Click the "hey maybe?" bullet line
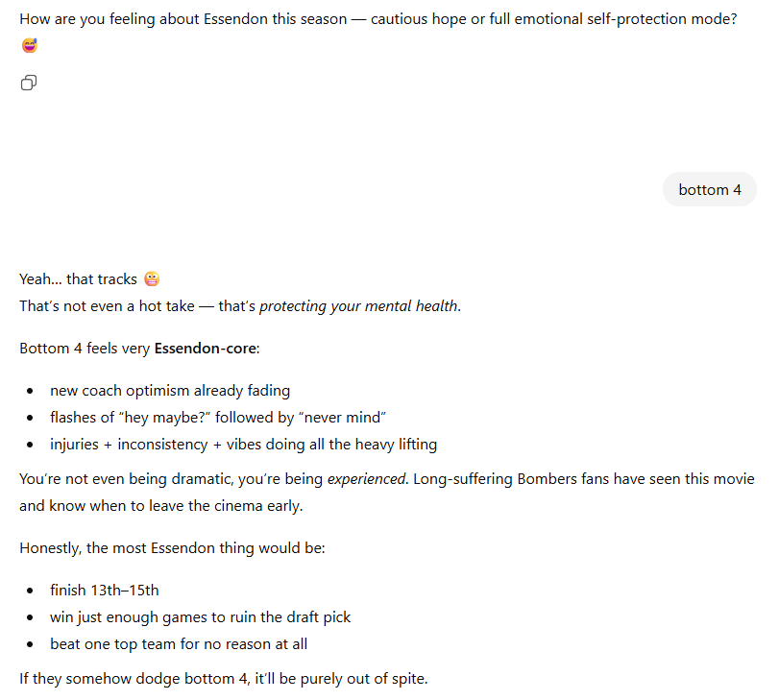Viewport: 779px width, 700px height. click(217, 418)
